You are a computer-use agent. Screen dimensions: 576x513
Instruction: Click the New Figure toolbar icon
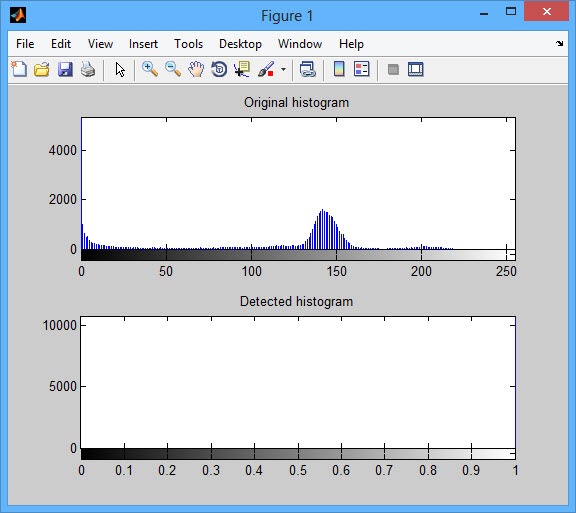pos(19,69)
